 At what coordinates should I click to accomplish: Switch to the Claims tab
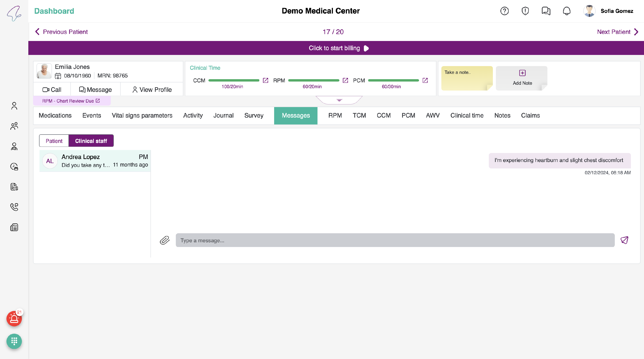point(530,115)
